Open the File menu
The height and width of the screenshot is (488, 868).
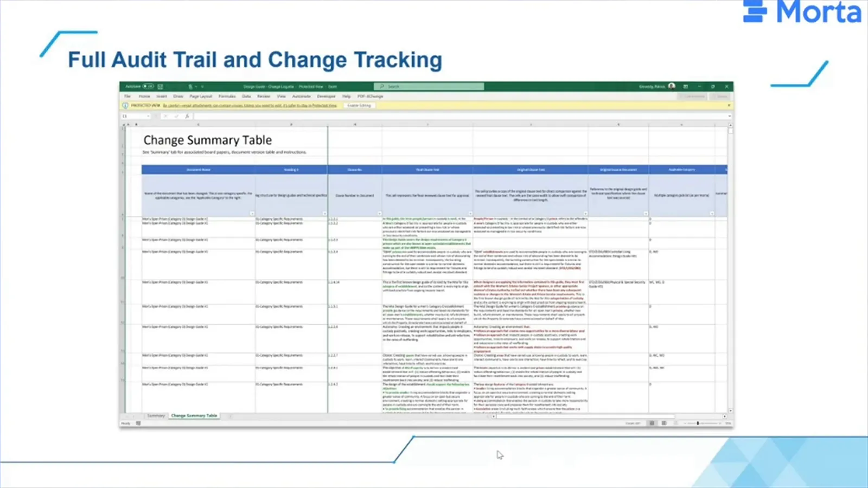pos(127,96)
